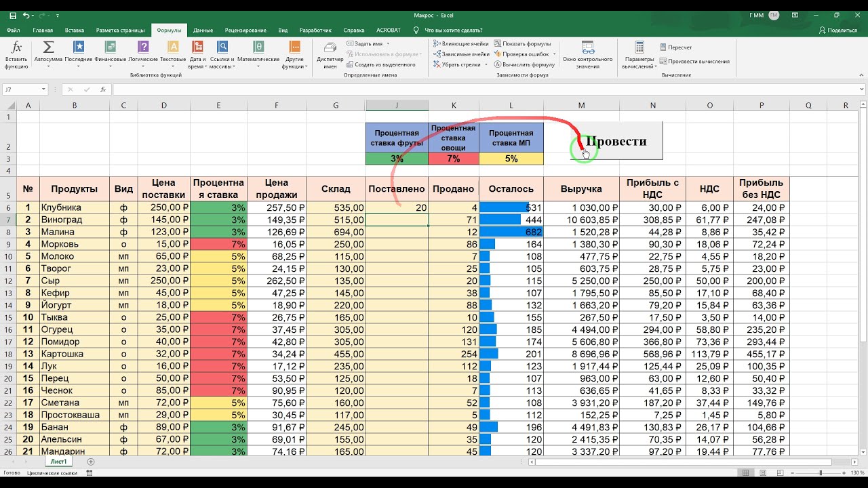This screenshot has width=868, height=488.
Task: Click the Поделиться share button
Action: click(838, 30)
